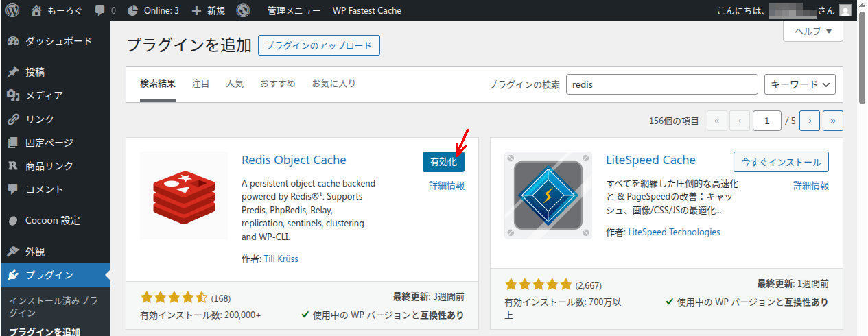
Task: Switch to the 人気 tab
Action: [235, 84]
